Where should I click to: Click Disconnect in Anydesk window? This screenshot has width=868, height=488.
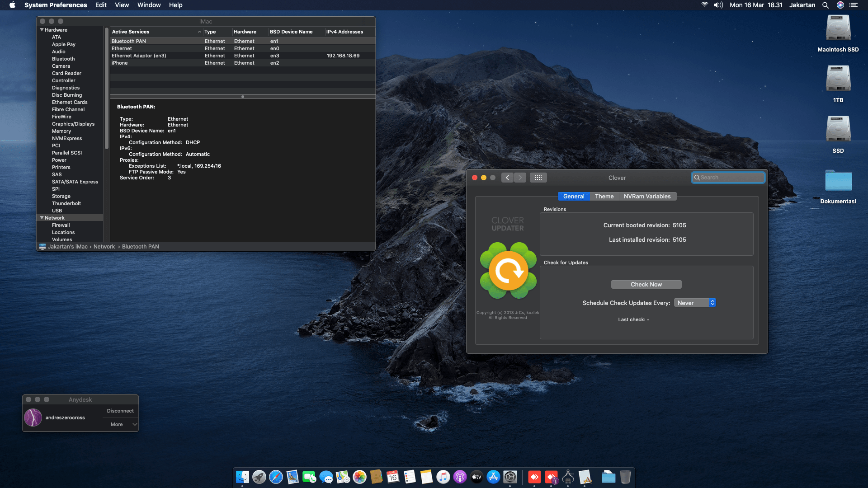click(x=120, y=411)
